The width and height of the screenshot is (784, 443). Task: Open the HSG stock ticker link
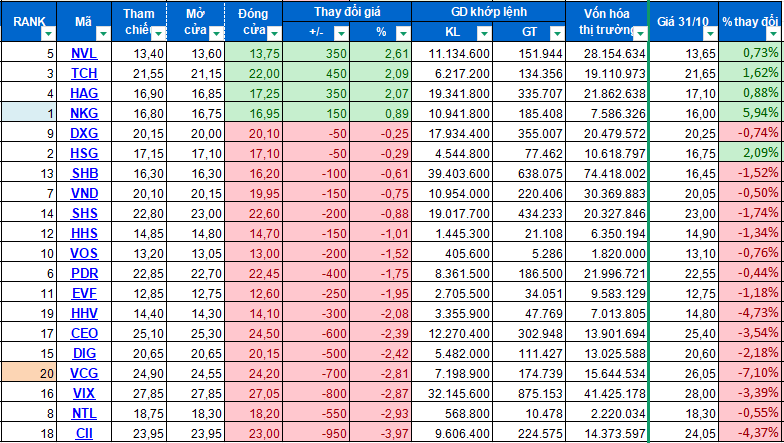[x=84, y=154]
